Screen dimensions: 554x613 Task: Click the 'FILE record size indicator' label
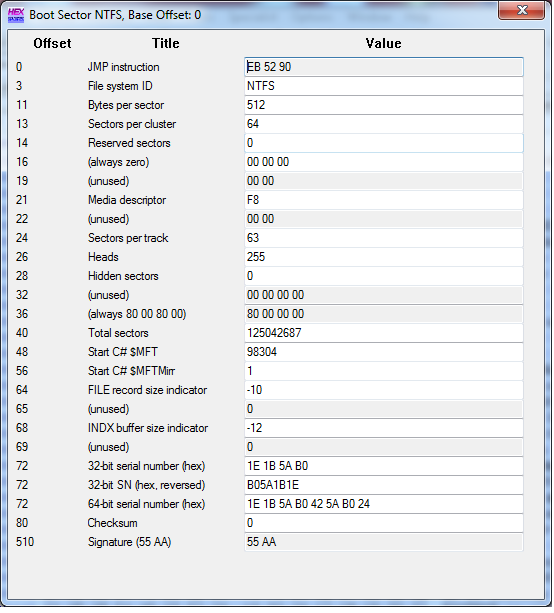coord(147,390)
